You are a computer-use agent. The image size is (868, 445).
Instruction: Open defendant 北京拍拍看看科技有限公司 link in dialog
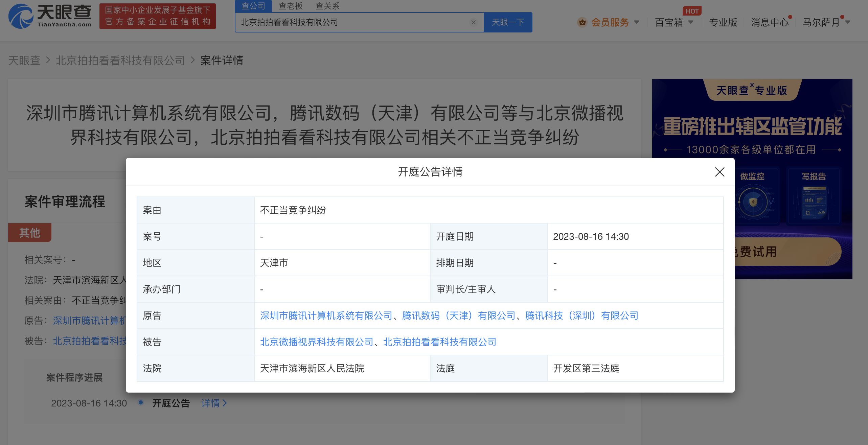(x=439, y=342)
